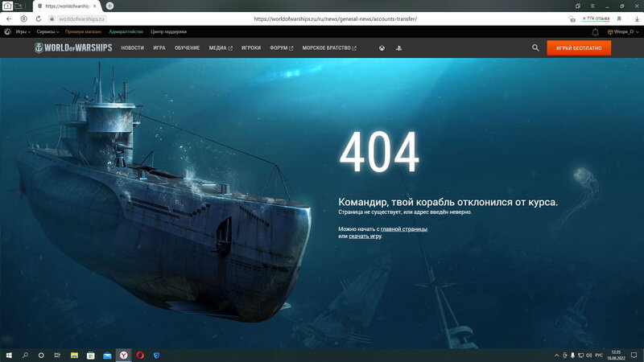The width and height of the screenshot is (644, 362).
Task: Open the browser home tableau icon
Action: tap(7, 6)
